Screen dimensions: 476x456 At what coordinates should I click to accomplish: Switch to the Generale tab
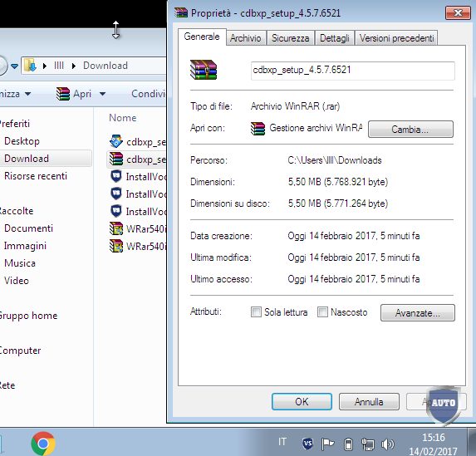click(202, 37)
